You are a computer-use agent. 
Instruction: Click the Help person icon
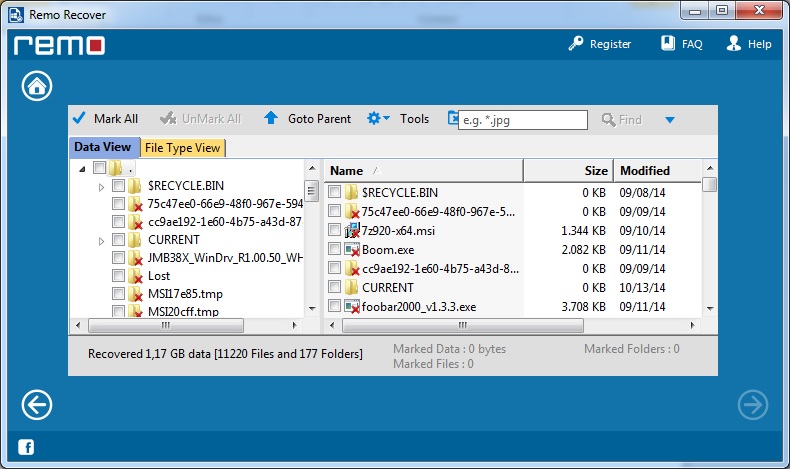coord(734,44)
